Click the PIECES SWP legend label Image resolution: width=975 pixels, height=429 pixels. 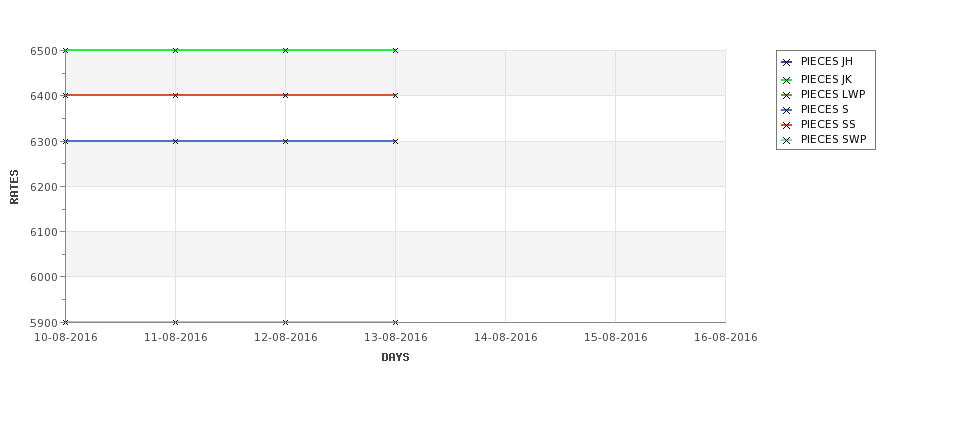point(833,140)
